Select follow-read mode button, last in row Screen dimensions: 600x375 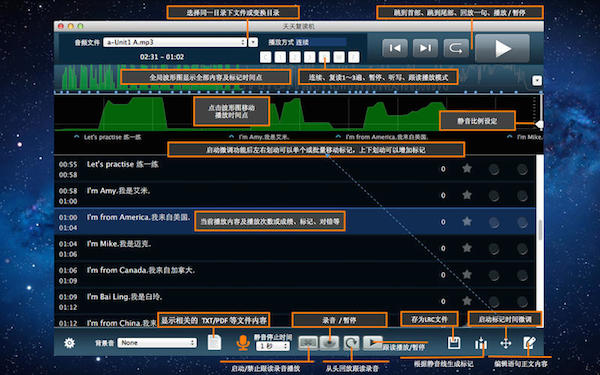[x=354, y=57]
